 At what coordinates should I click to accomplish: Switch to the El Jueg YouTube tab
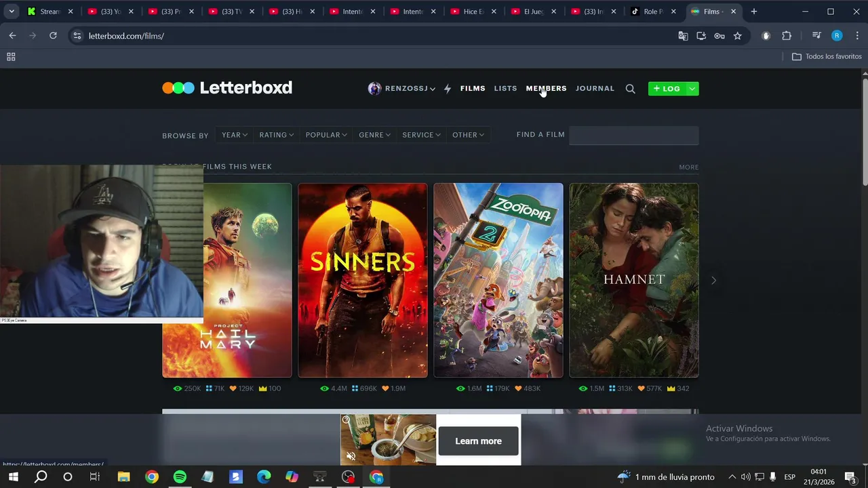(x=534, y=12)
